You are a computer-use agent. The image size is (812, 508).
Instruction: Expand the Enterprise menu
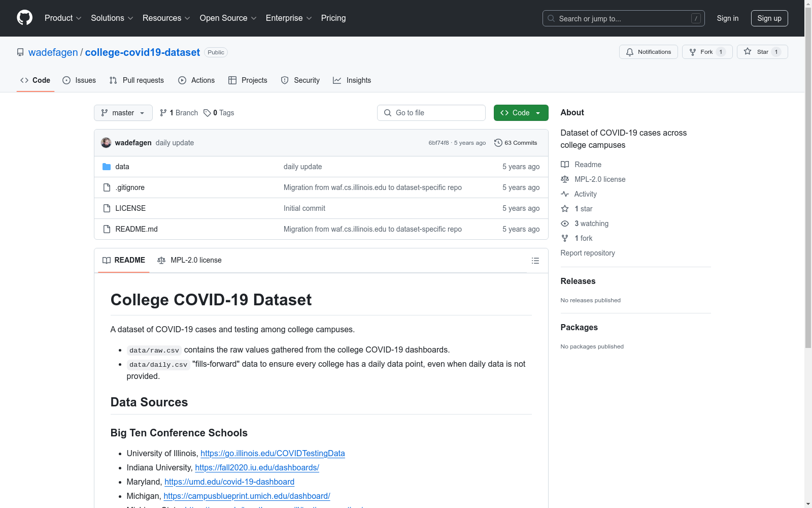tap(289, 18)
